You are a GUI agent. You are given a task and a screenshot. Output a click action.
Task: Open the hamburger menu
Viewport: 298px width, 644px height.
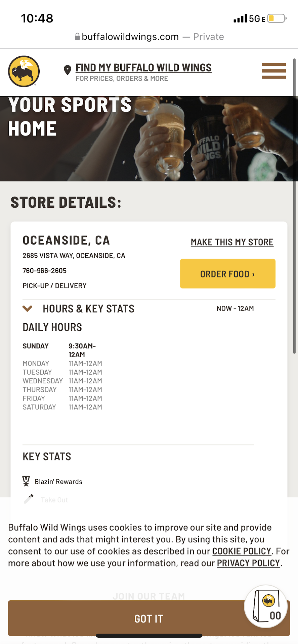[x=274, y=71]
